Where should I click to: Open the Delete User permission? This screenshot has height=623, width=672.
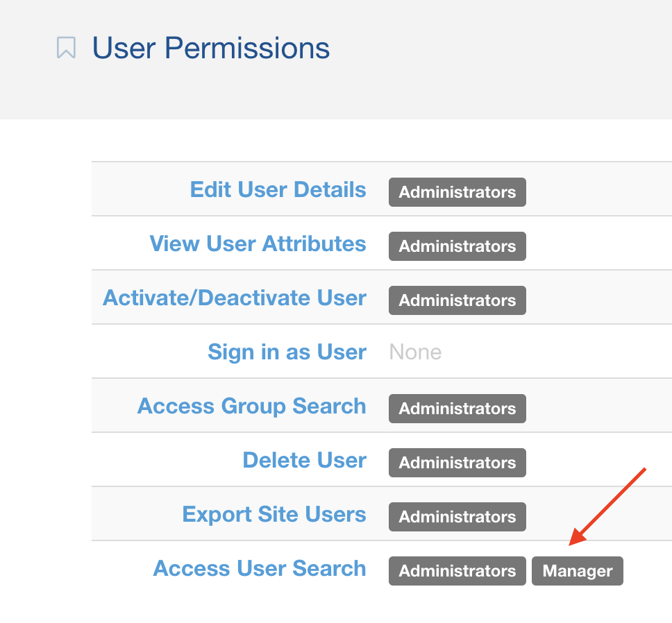click(304, 460)
